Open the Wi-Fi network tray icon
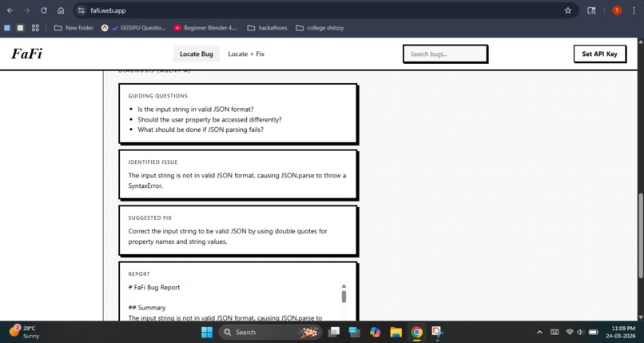The height and width of the screenshot is (343, 644). tap(569, 332)
